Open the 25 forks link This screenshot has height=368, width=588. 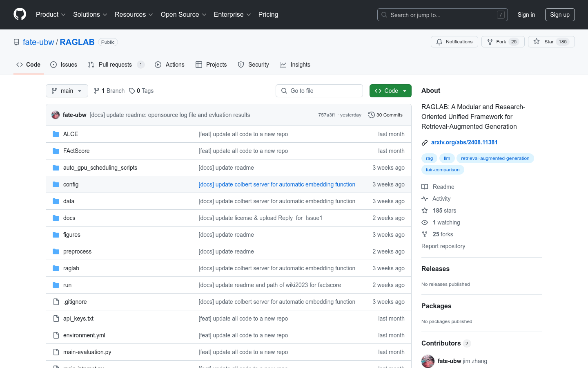click(x=437, y=234)
